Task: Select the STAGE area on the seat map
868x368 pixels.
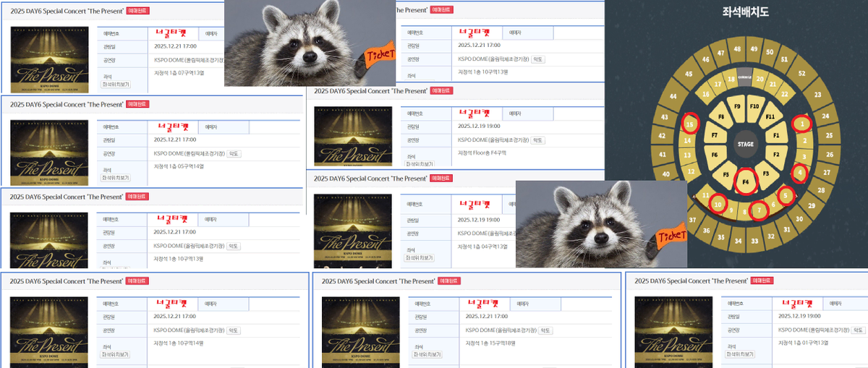Action: pyautogui.click(x=746, y=144)
